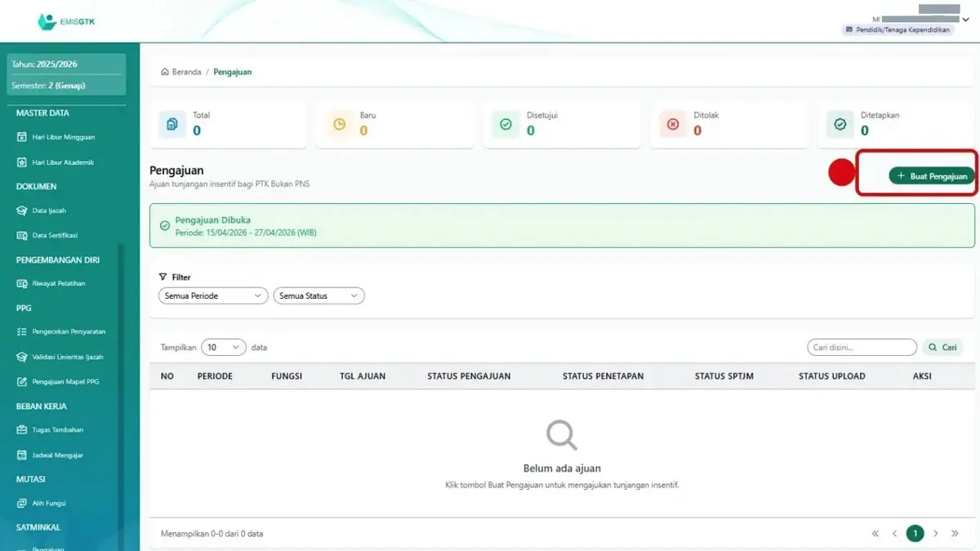
Task: Open Hari Libur Akademik calendar icon
Action: tap(22, 162)
